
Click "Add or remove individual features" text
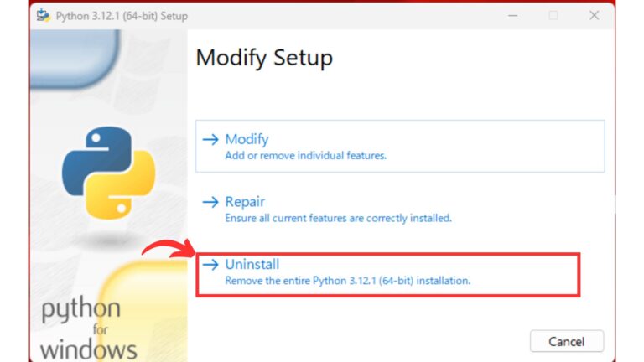click(x=305, y=156)
